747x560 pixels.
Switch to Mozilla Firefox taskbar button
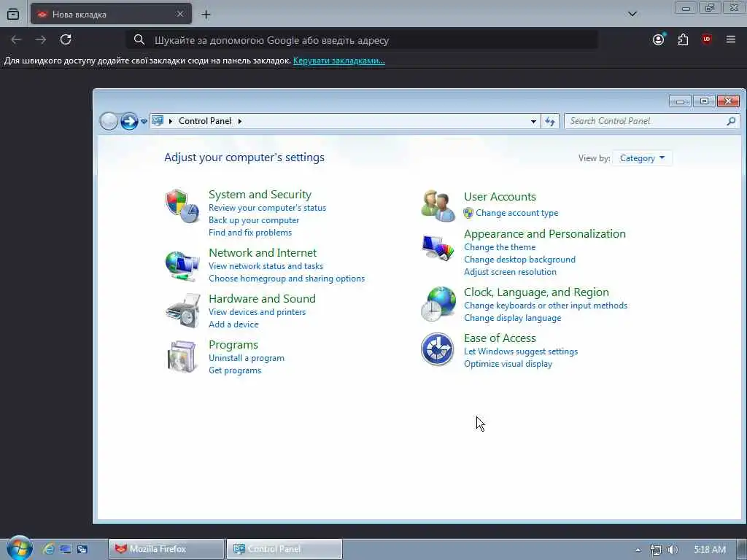click(x=166, y=549)
